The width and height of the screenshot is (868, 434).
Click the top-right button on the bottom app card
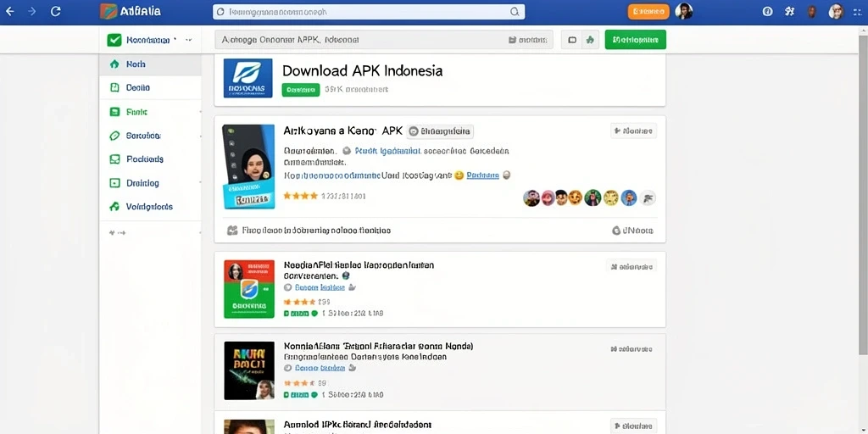[x=634, y=426]
